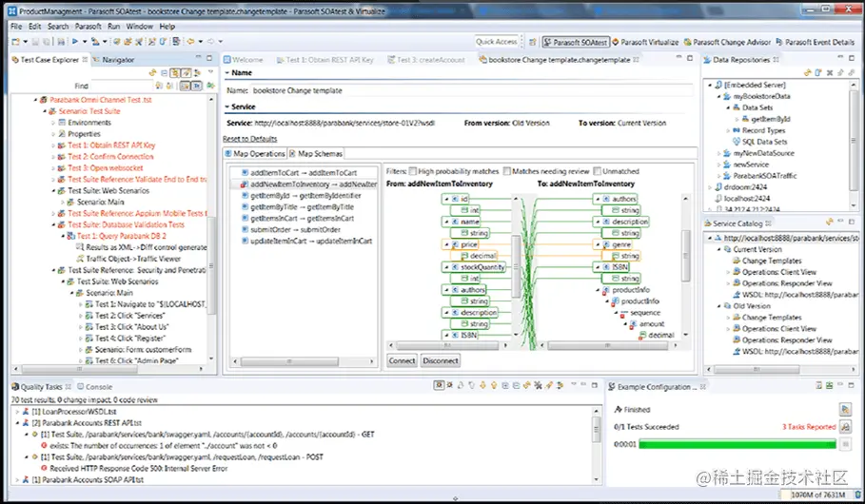Switch to the Map Schemas tab
Image resolution: width=865 pixels, height=504 pixels.
tap(316, 153)
